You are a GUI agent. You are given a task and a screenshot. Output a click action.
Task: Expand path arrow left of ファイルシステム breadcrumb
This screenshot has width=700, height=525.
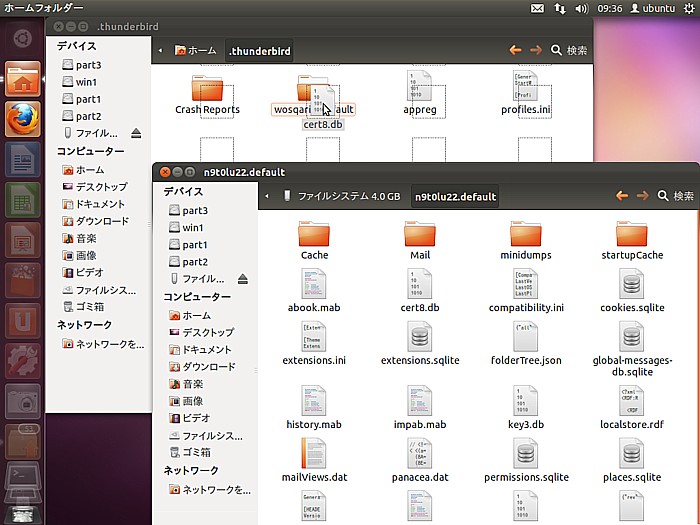267,196
